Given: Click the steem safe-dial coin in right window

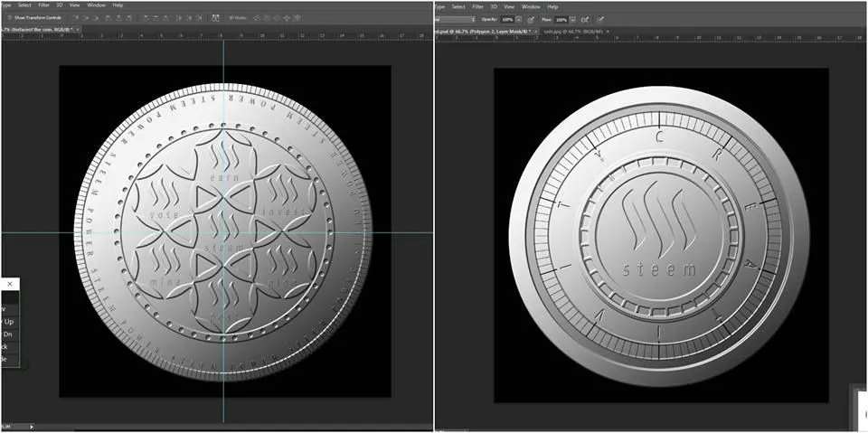Looking at the screenshot, I should coord(659,236).
